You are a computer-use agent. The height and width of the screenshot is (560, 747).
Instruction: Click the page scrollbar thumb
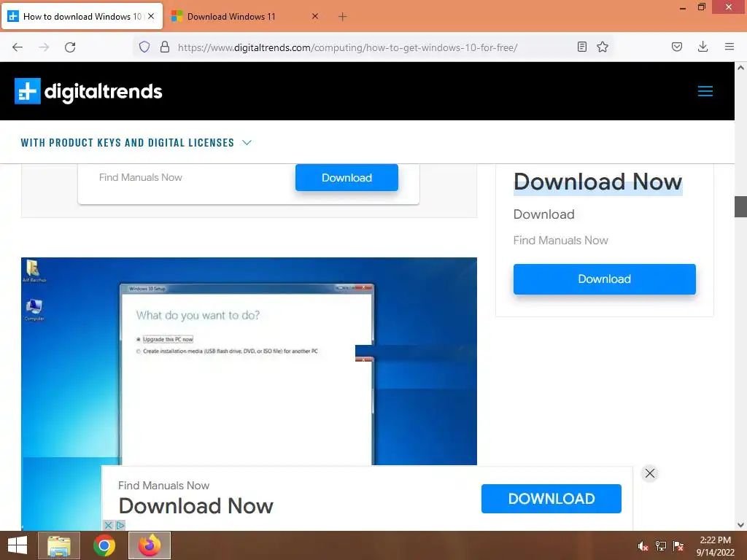click(x=740, y=206)
